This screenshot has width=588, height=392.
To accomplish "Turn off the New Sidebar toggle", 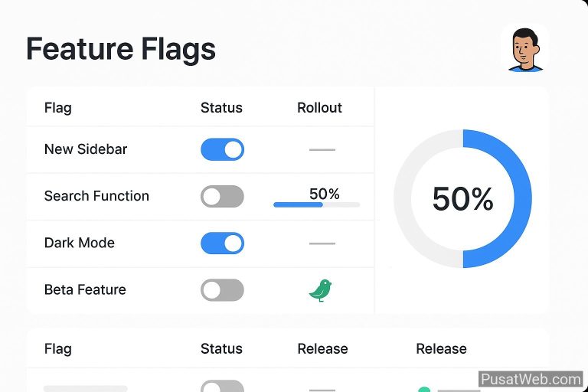I will [x=222, y=149].
